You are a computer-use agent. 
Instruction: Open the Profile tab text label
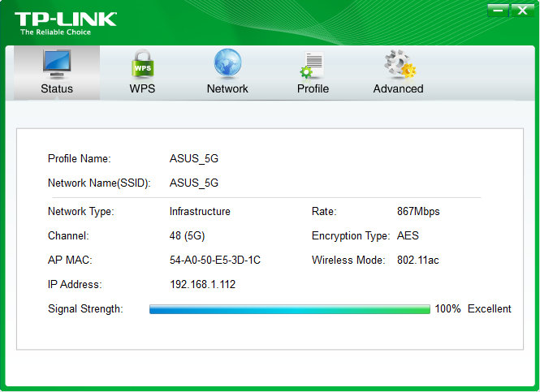coord(313,88)
